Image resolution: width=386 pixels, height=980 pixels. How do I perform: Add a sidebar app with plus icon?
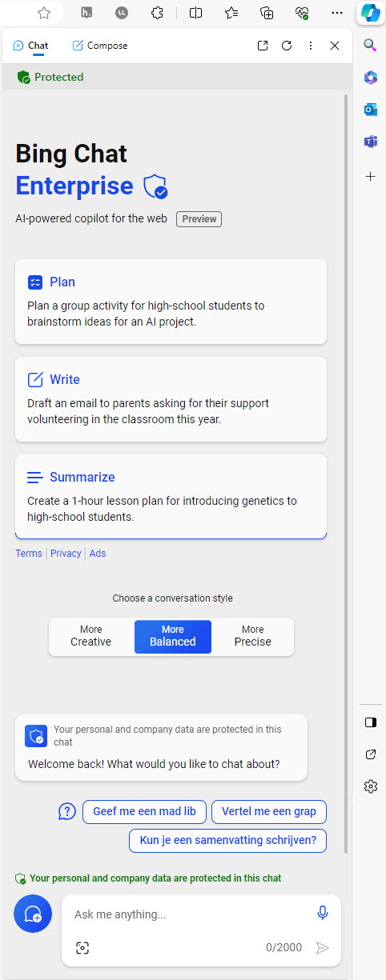click(370, 177)
